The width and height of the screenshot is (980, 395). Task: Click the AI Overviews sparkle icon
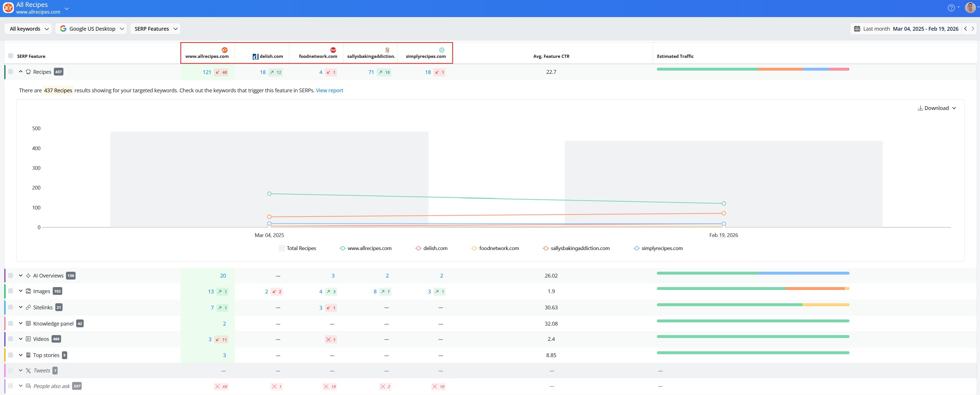[28, 275]
